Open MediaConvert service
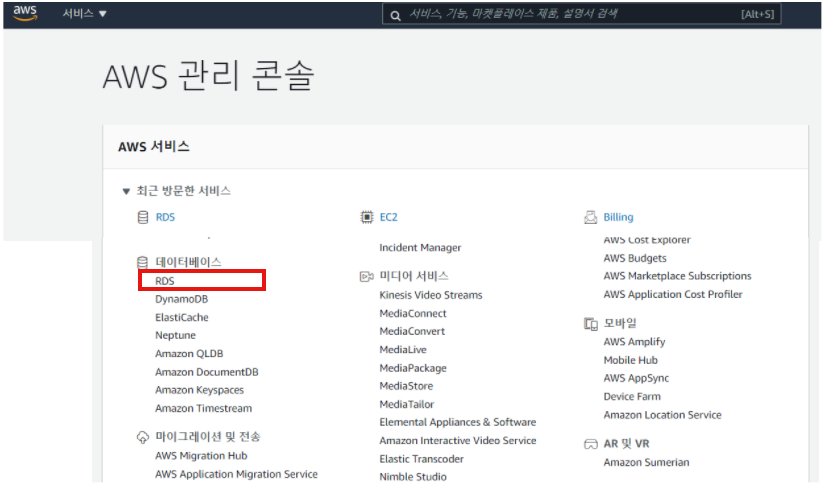834x499 pixels. (x=412, y=331)
